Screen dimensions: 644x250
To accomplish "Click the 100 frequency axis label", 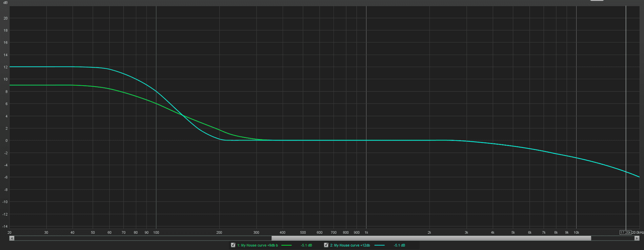I will 156,232.
